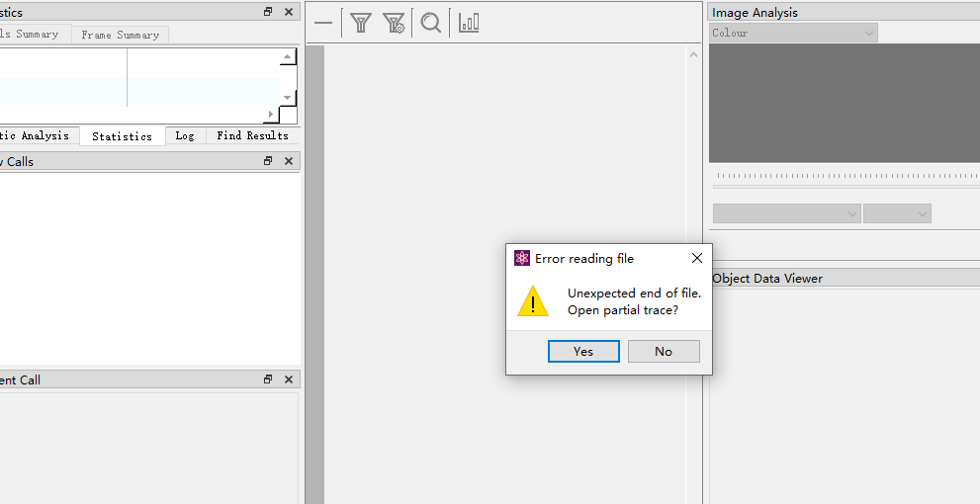
Task: Open the filter settings funnel-gear icon
Action: coord(394,23)
